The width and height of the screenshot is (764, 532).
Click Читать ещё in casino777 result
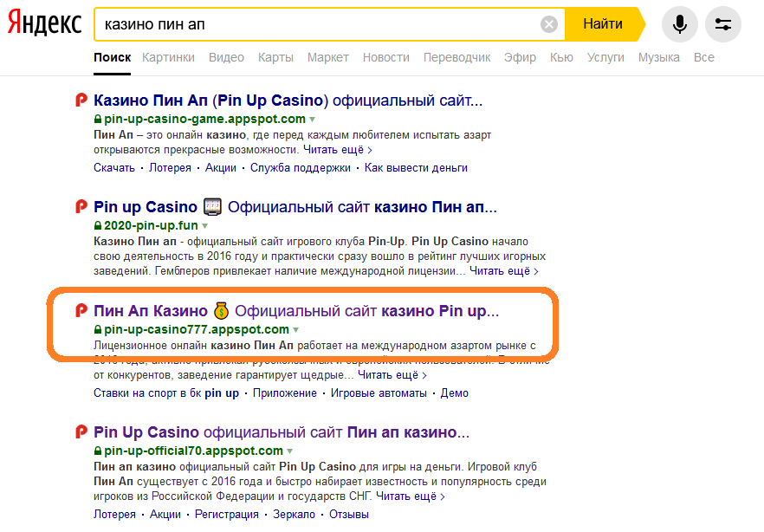tap(392, 375)
